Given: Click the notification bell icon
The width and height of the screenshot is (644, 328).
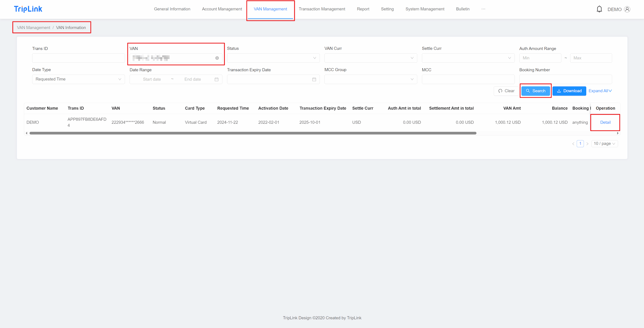Looking at the screenshot, I should pyautogui.click(x=599, y=9).
